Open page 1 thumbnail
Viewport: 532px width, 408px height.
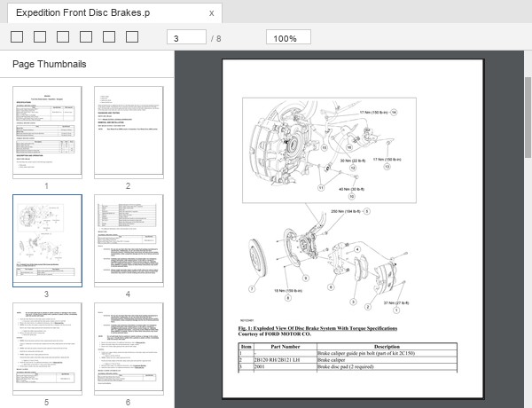47,132
